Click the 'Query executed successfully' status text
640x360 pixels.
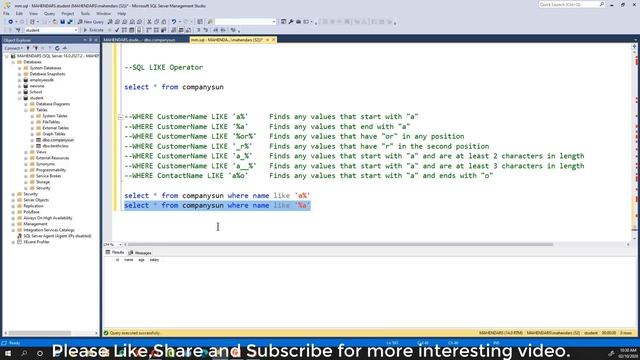[135, 333]
